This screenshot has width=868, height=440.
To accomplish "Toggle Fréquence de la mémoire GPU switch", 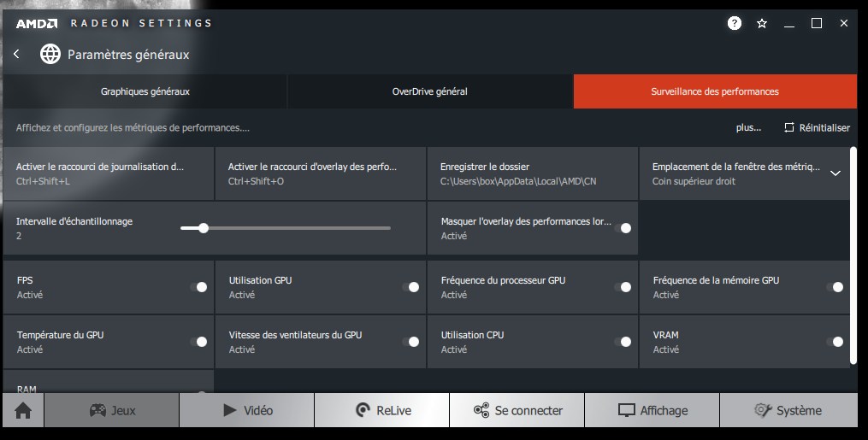I will coord(835,287).
